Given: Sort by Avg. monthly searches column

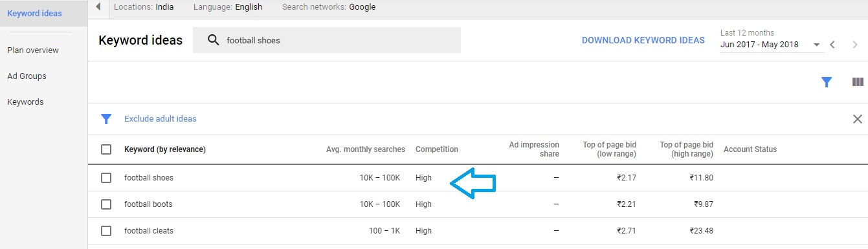Looking at the screenshot, I should click(366, 149).
